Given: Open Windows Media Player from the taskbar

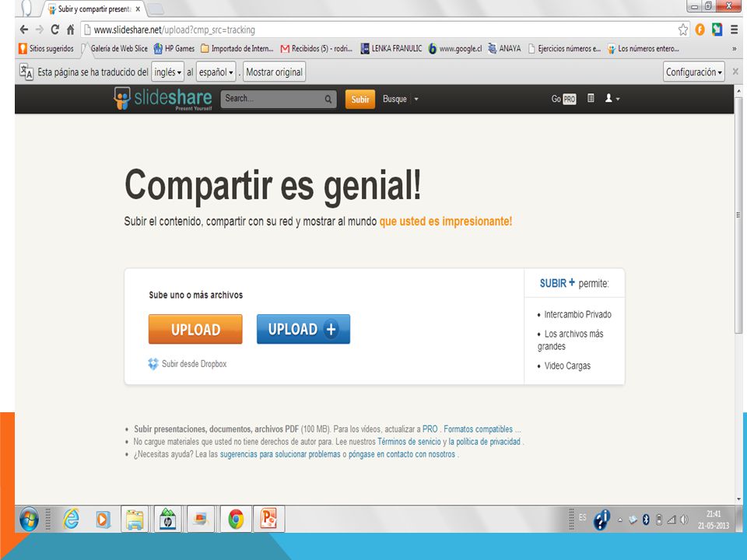Looking at the screenshot, I should 103,519.
